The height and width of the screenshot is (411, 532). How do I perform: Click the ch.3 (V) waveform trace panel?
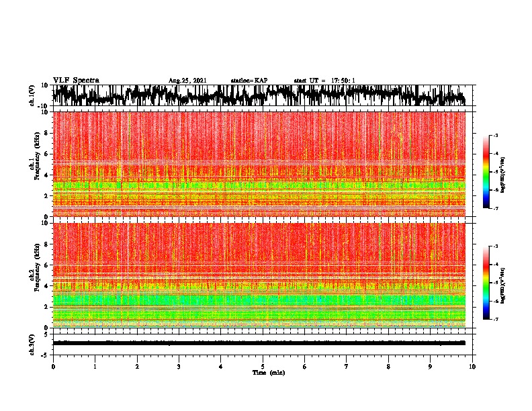263,345
